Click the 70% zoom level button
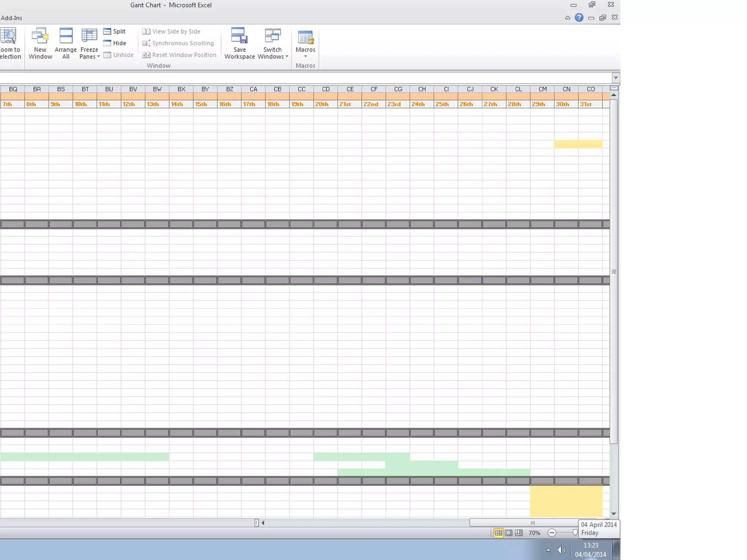Viewport: 747px width, 560px height. [534, 533]
